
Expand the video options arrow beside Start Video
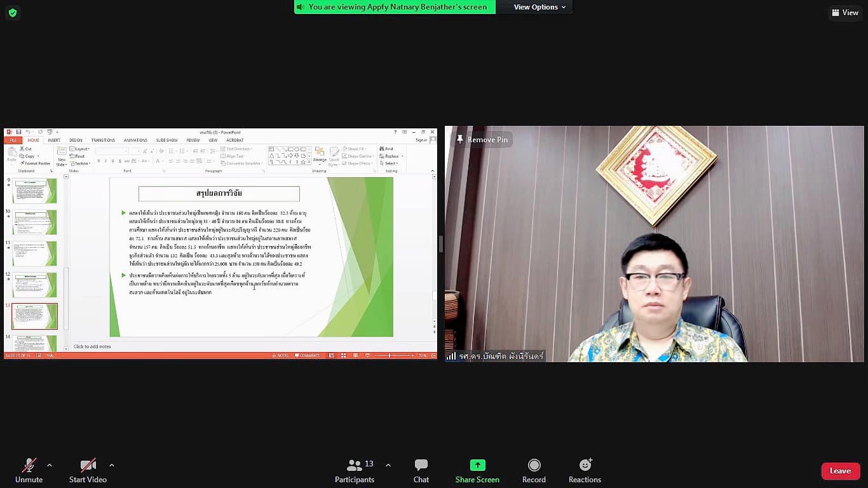(112, 465)
